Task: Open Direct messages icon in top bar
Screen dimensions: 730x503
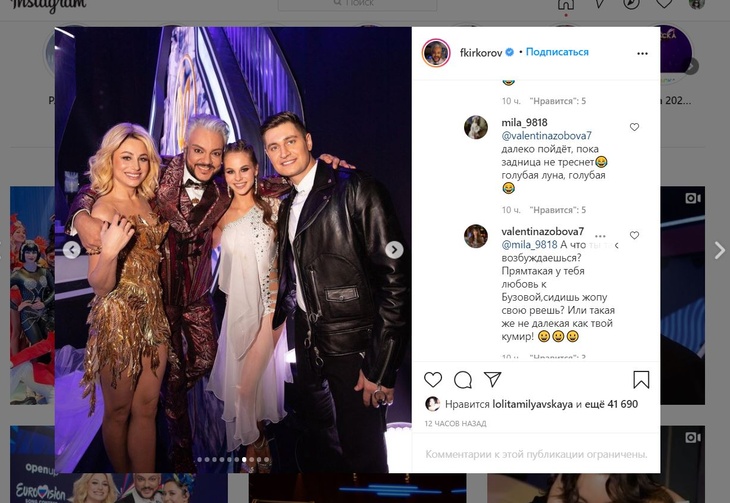Action: tap(598, 5)
